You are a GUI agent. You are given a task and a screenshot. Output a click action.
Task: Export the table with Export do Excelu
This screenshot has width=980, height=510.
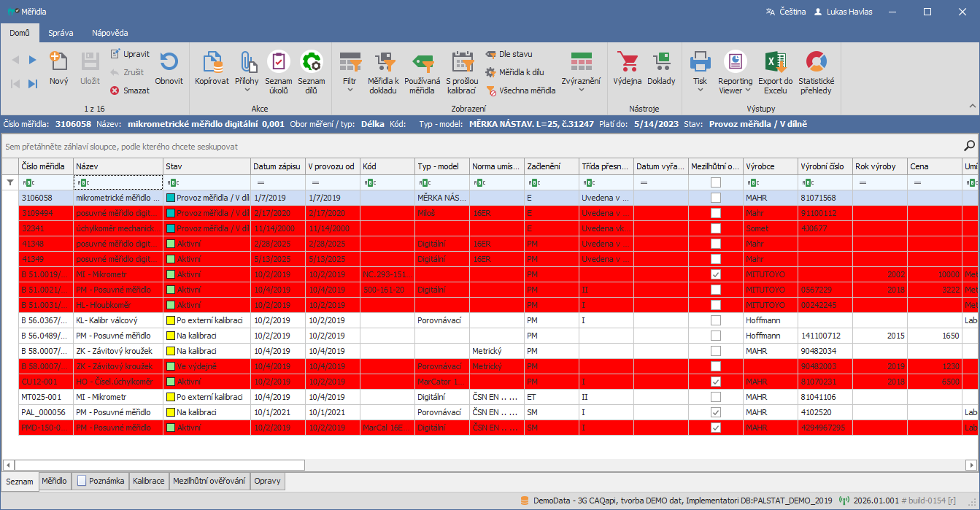point(776,72)
